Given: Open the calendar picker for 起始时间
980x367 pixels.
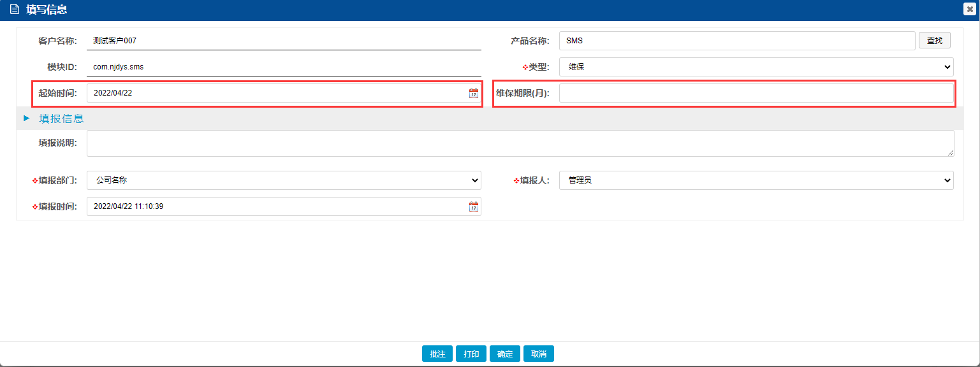Looking at the screenshot, I should (474, 93).
